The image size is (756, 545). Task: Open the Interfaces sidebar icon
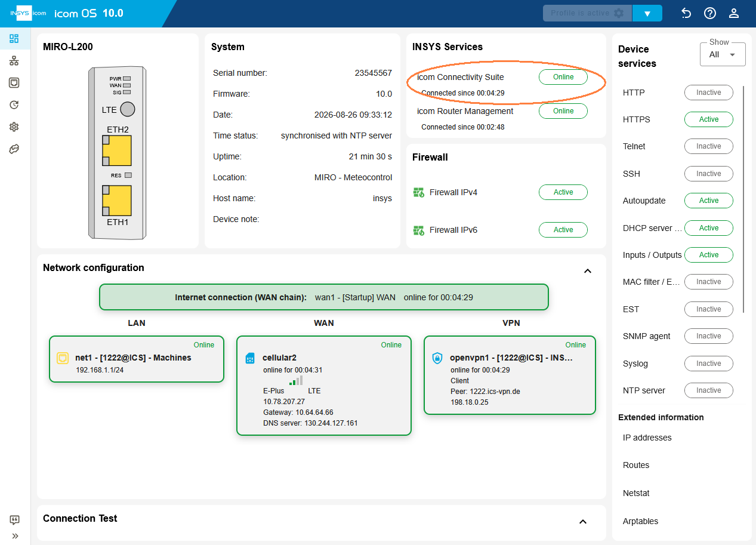[x=14, y=83]
